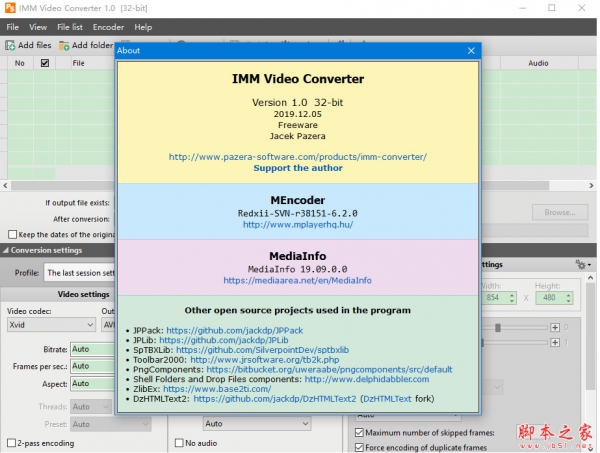
Task: Click the Bitrate Auto input field
Action: click(92, 349)
